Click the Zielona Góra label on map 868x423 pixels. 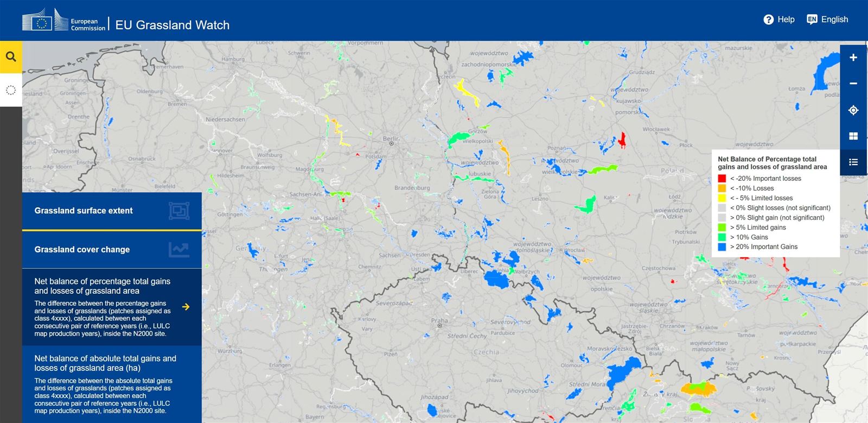click(490, 194)
